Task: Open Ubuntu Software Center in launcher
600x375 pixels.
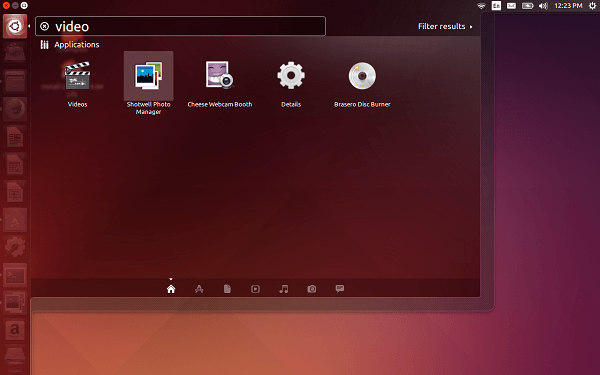Action: coord(15,220)
